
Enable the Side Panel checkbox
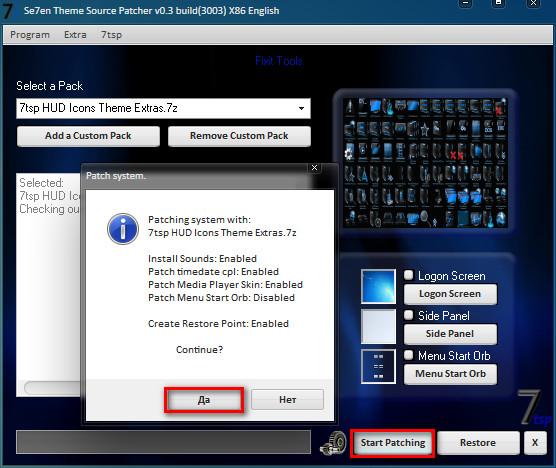point(408,315)
